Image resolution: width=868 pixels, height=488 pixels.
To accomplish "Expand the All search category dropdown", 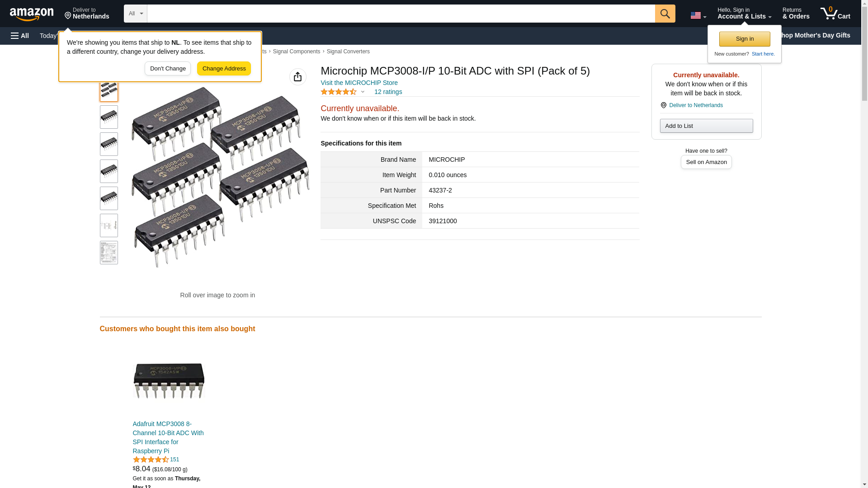I will [135, 14].
